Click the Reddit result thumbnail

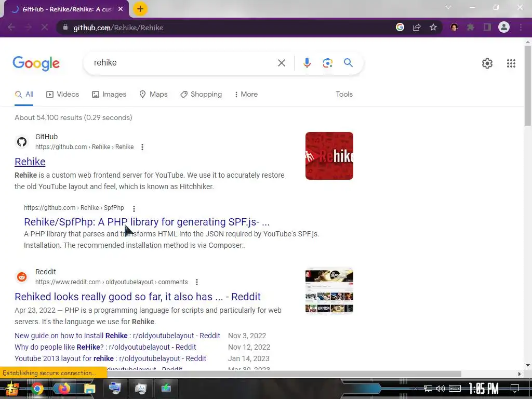coord(329,291)
